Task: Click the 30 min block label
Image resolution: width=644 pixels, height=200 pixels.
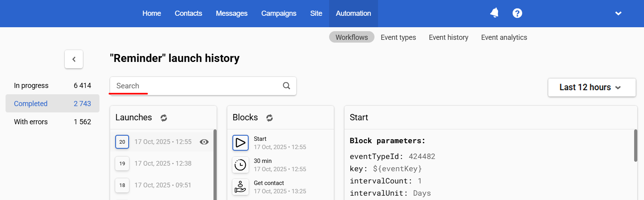Action: click(263, 161)
